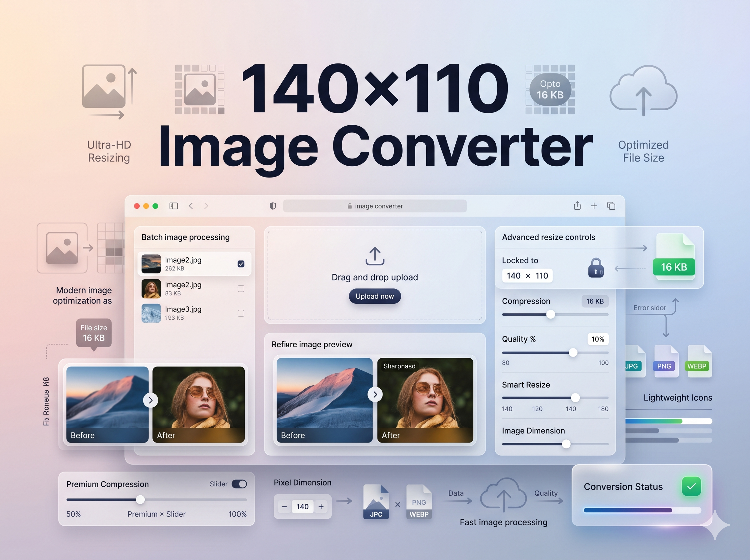
Task: Click the Opto 16 KB badge
Action: (550, 89)
